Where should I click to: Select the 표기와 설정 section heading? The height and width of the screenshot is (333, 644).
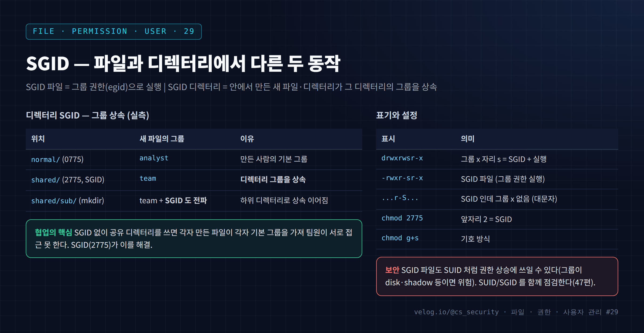(x=397, y=115)
